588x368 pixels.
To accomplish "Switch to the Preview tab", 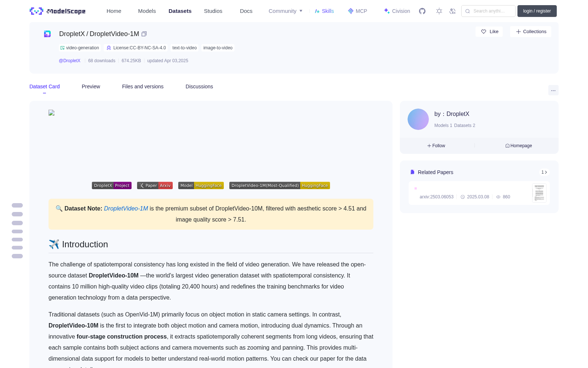I will point(91,86).
